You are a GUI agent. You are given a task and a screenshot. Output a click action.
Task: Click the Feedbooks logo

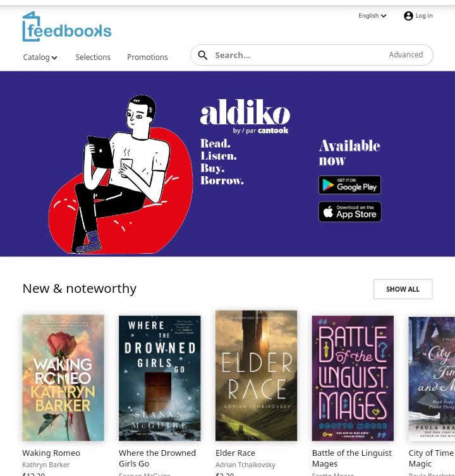[67, 27]
